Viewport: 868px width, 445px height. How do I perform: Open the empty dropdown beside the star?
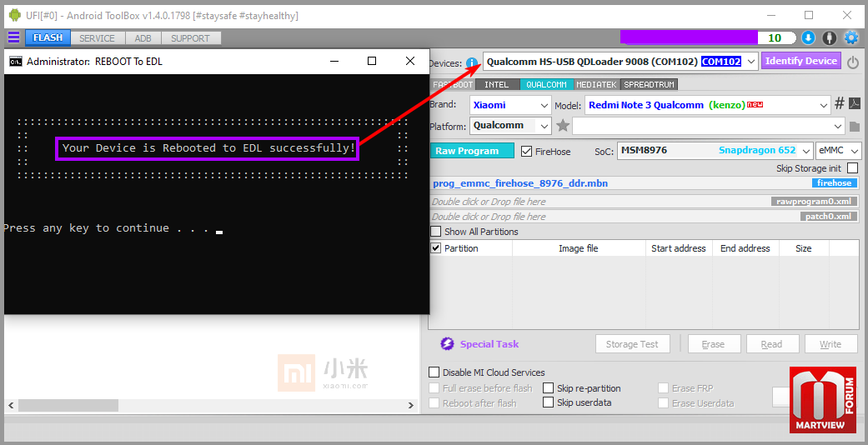(x=709, y=126)
